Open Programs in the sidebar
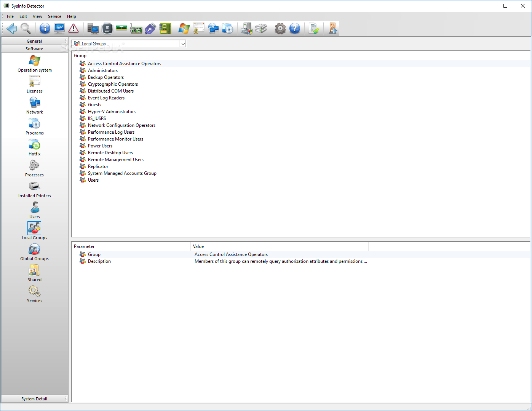Viewport: 532px width, 411px height. (35, 126)
